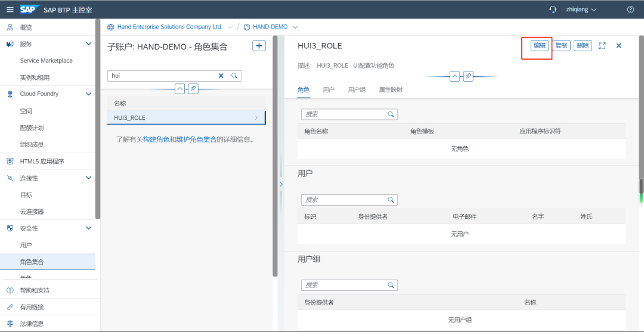
Task: Open 组织成员 page
Action: coord(32,144)
